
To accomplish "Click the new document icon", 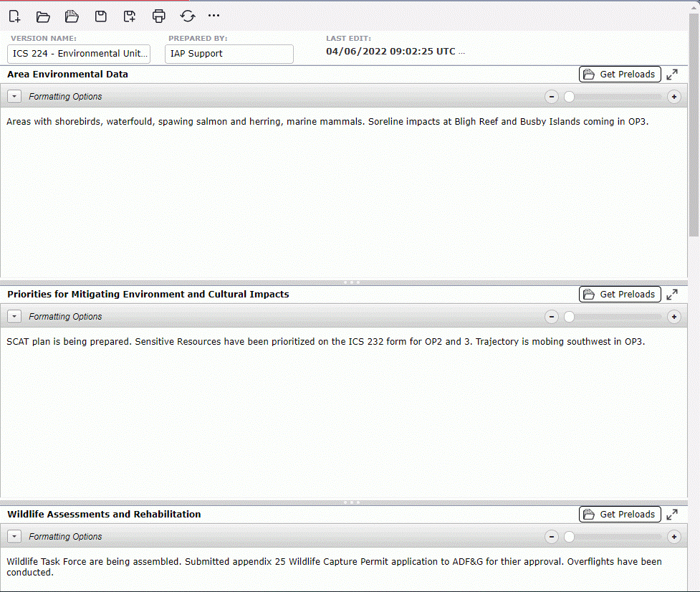I will 14,16.
